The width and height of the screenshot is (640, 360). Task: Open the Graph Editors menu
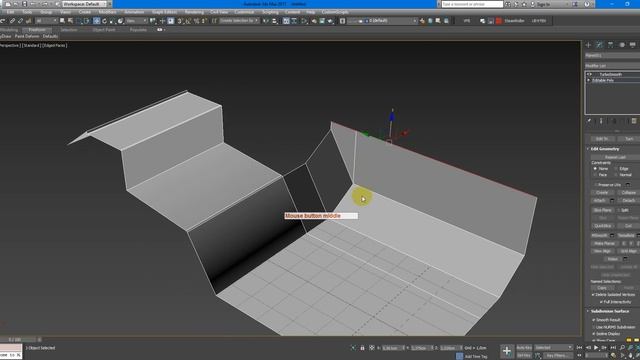coord(164,12)
